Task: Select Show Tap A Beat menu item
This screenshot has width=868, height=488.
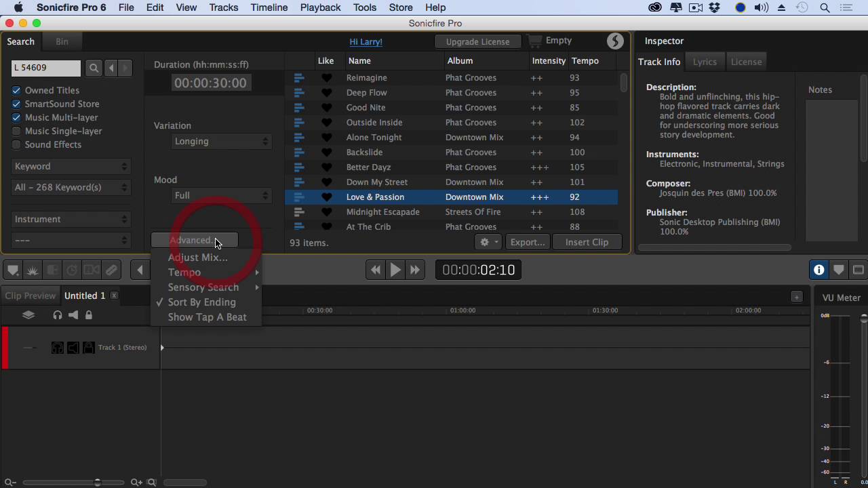Action: point(205,317)
